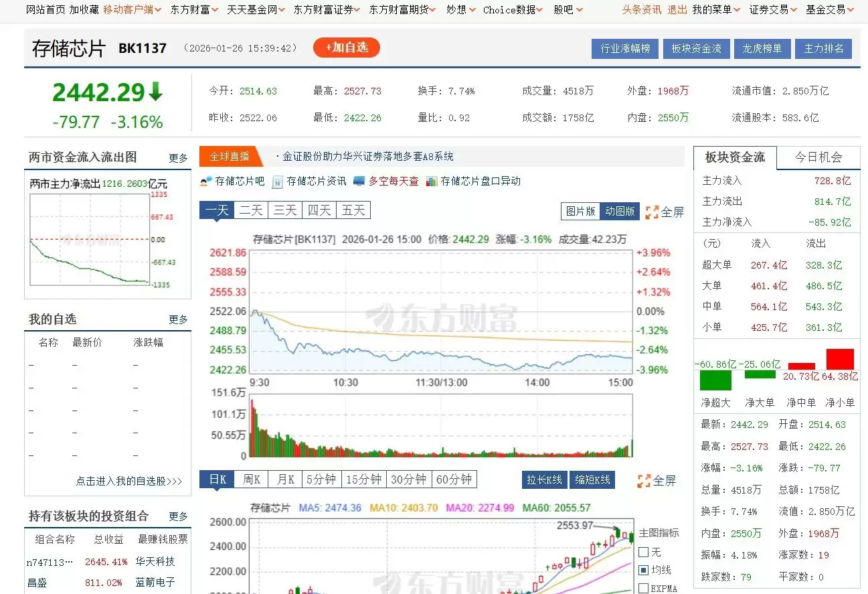The image size is (868, 594).
Task: Click fullscreen icon beside K-line buttons
Action: point(644,481)
